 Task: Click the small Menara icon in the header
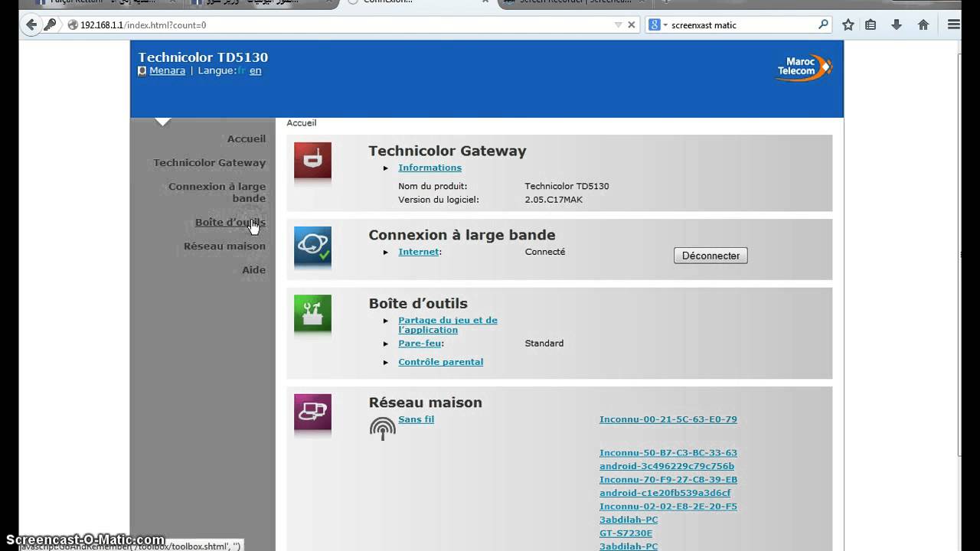[142, 70]
